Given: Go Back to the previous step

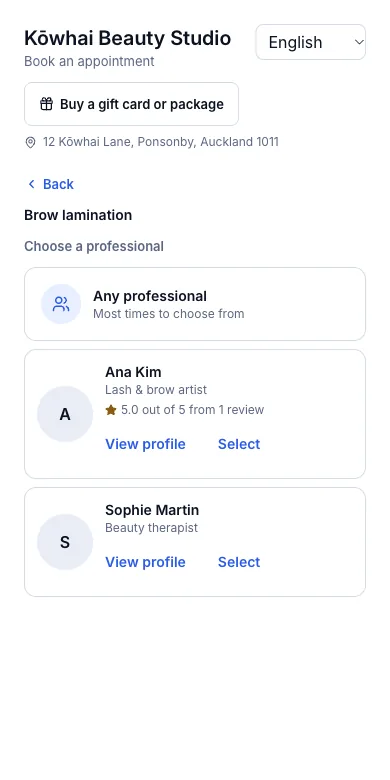Looking at the screenshot, I should [x=50, y=184].
